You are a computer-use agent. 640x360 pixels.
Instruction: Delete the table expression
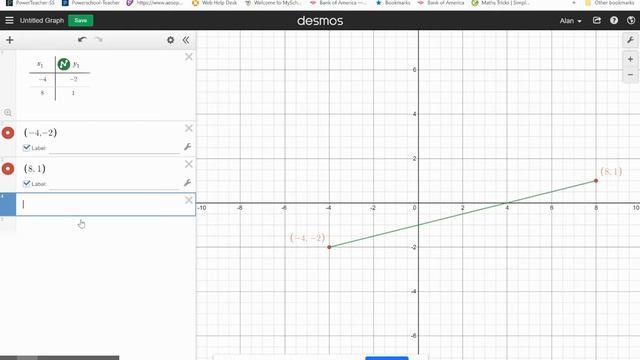pos(189,57)
